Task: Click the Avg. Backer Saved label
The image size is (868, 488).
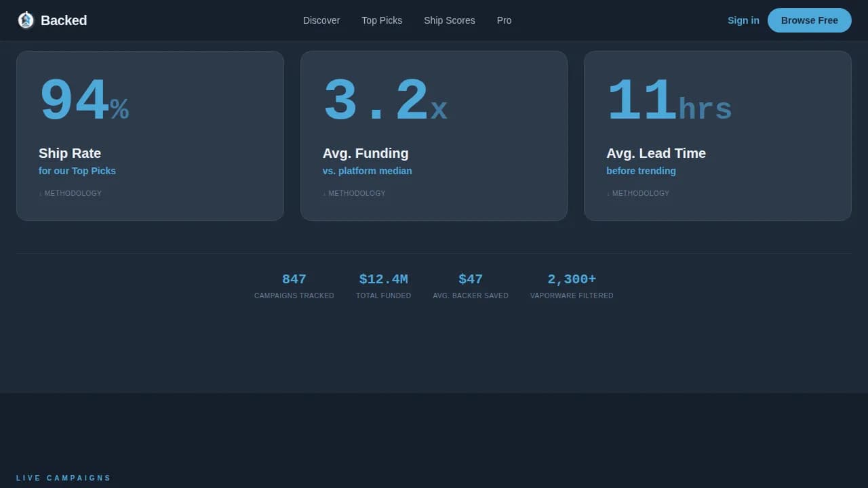Action: click(x=471, y=296)
